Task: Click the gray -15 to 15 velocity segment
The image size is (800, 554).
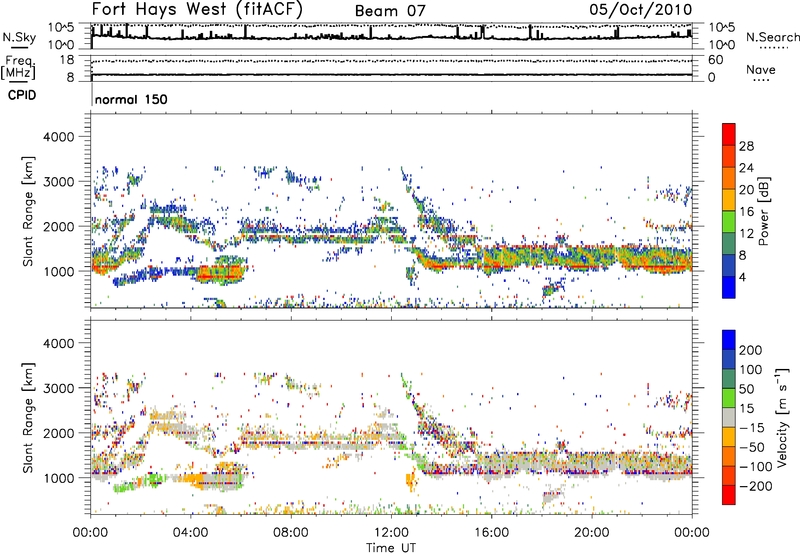Action: click(x=729, y=417)
